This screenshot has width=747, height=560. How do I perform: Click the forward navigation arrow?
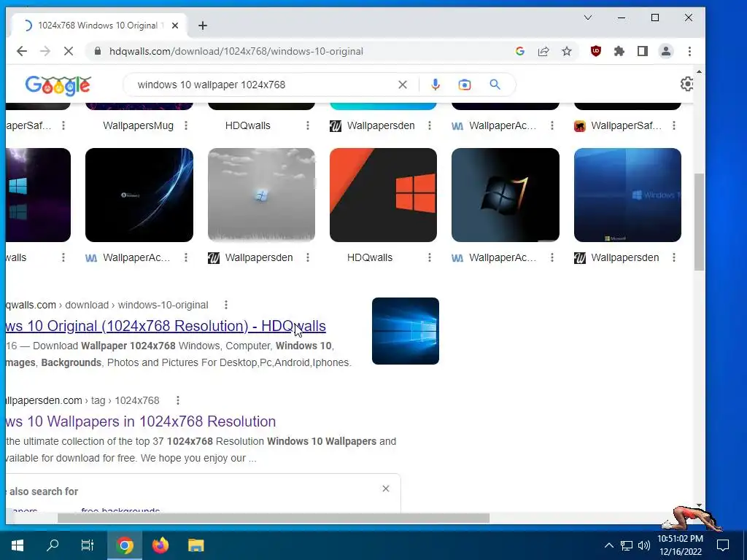[x=45, y=51]
